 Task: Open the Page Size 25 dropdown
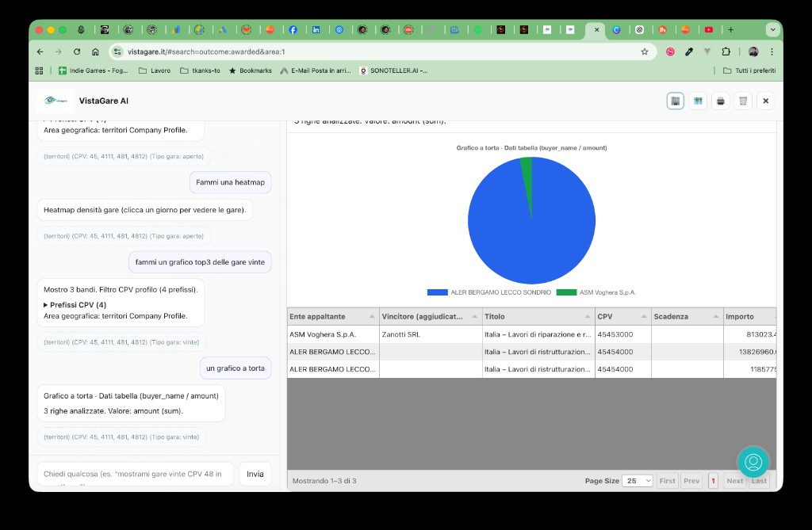pyautogui.click(x=638, y=481)
